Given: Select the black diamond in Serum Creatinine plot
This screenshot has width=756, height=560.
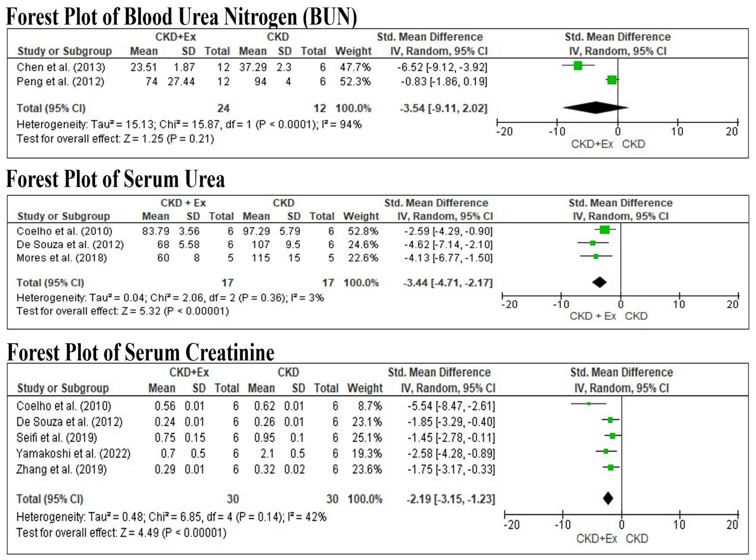Looking at the screenshot, I should point(608,498).
